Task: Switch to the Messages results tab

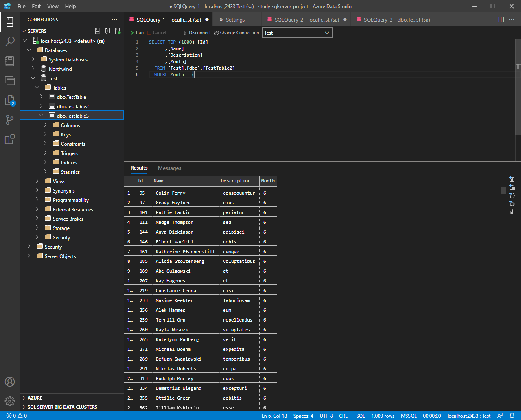Action: coord(169,168)
